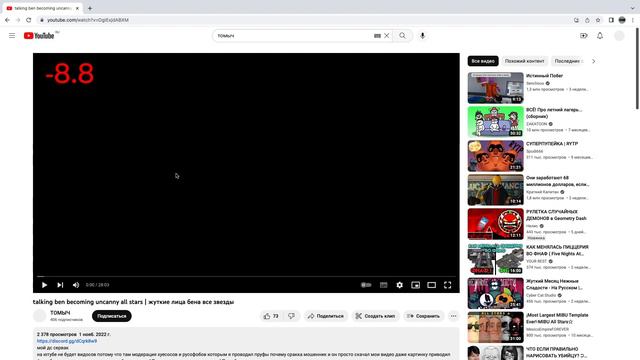
Task: Share the video via Поделиться
Action: pos(326,316)
